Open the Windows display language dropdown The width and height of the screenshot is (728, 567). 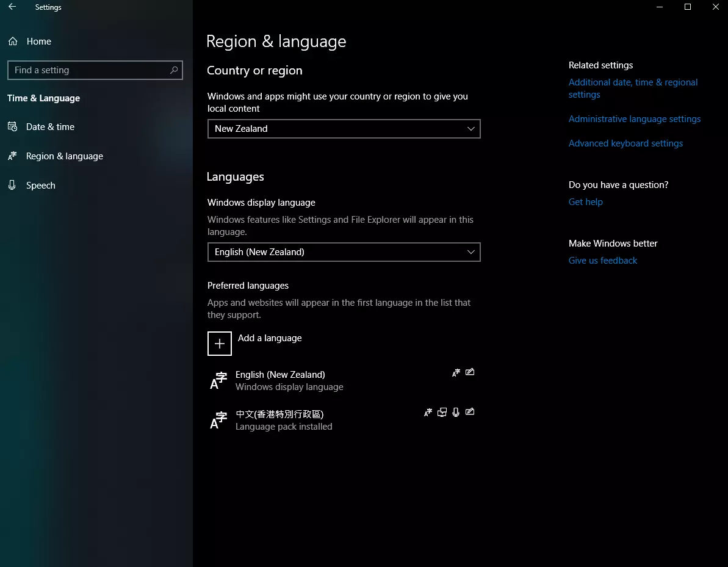tap(344, 252)
